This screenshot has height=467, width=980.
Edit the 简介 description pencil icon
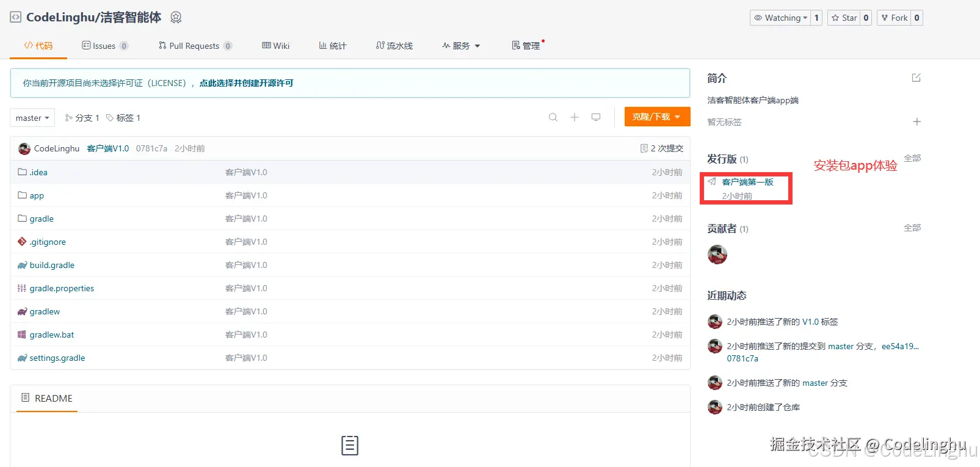coord(916,78)
